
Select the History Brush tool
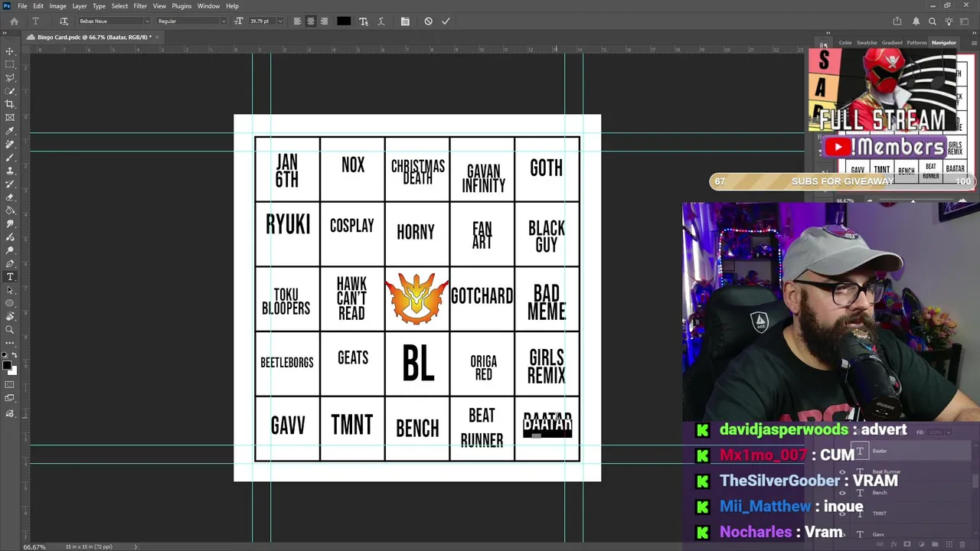[x=10, y=184]
